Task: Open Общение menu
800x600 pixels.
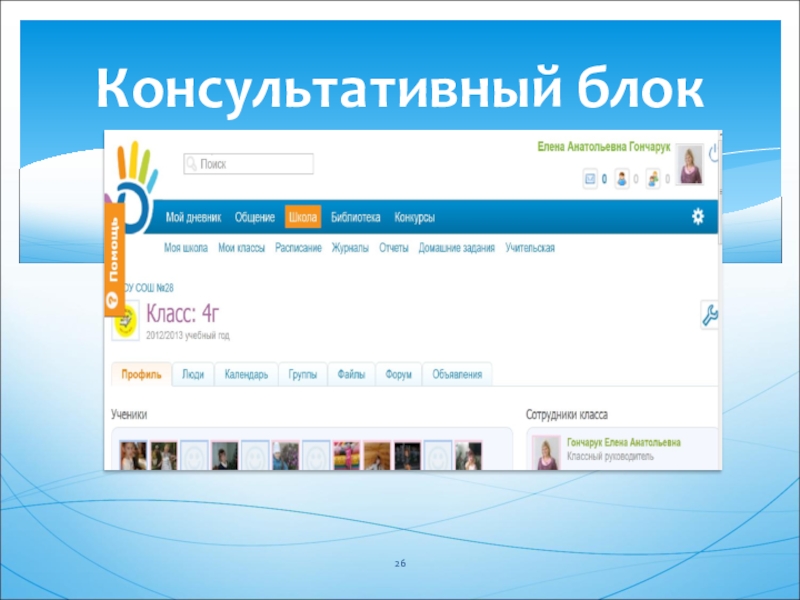Action: coord(255,217)
